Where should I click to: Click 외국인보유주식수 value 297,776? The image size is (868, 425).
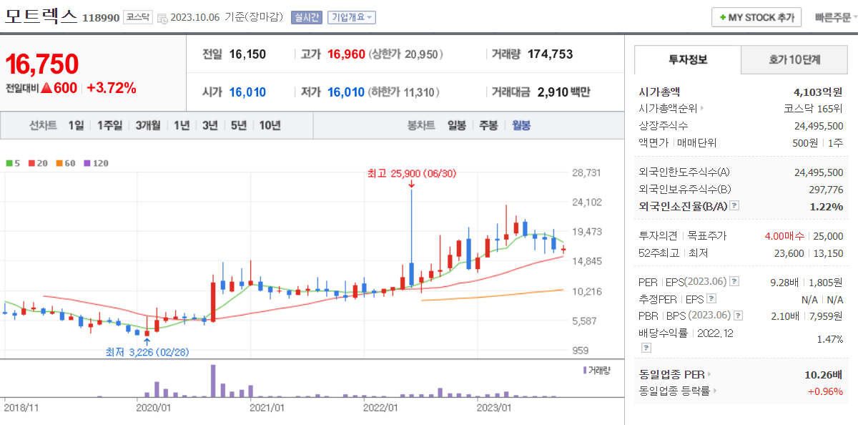pos(826,190)
